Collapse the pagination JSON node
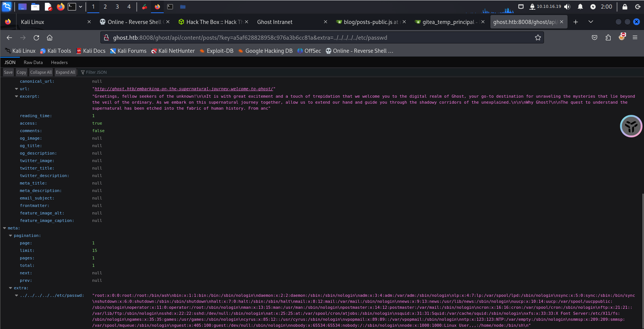The width and height of the screenshot is (644, 329). click(x=10, y=235)
